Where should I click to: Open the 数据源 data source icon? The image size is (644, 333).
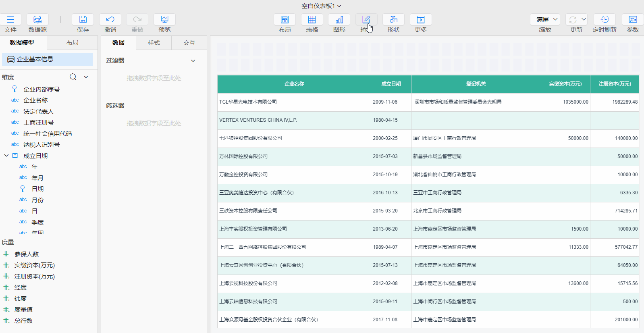coord(37,19)
